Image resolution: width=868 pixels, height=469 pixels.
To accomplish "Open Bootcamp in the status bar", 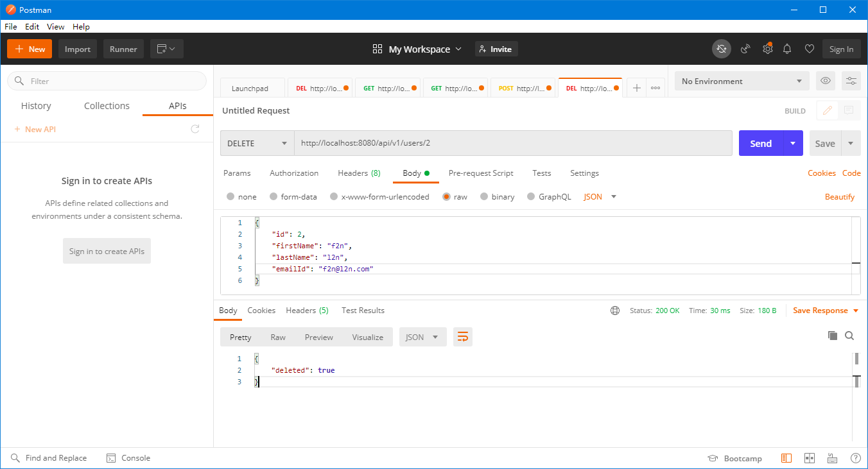I will 734,458.
